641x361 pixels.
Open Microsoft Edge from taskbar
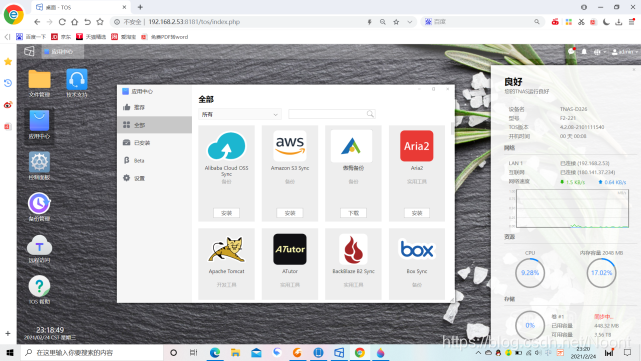(215, 352)
